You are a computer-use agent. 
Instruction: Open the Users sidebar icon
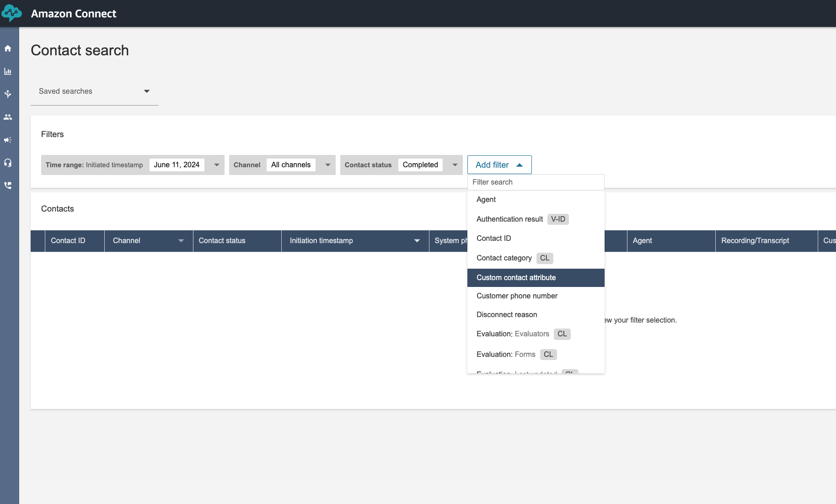[8, 117]
